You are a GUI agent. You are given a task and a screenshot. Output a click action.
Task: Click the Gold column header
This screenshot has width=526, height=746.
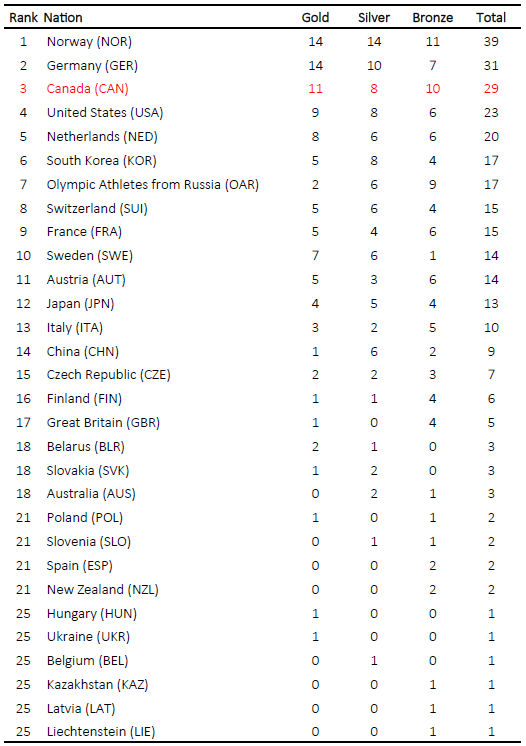tap(315, 18)
